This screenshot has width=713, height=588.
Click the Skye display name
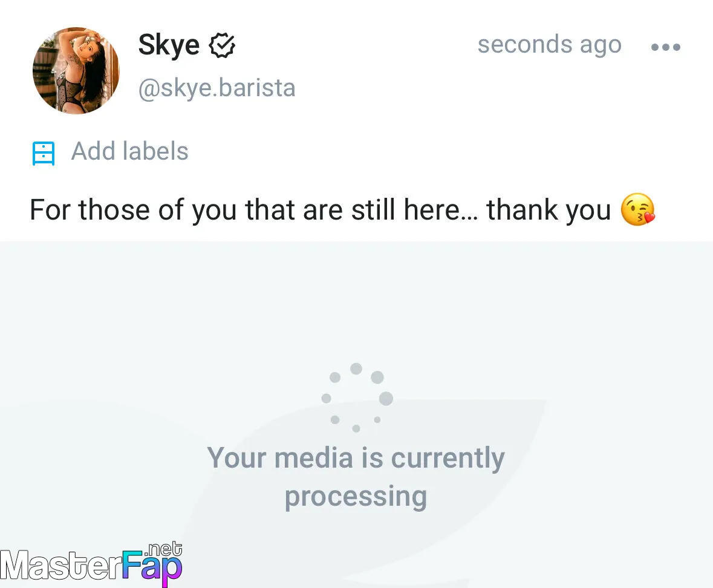pos(169,45)
